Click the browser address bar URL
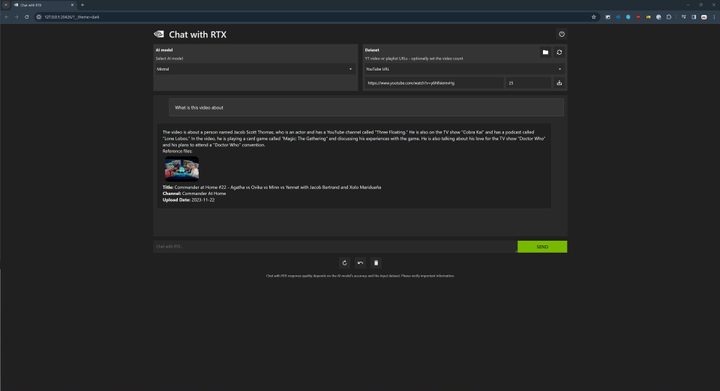720x391 pixels. [x=72, y=17]
